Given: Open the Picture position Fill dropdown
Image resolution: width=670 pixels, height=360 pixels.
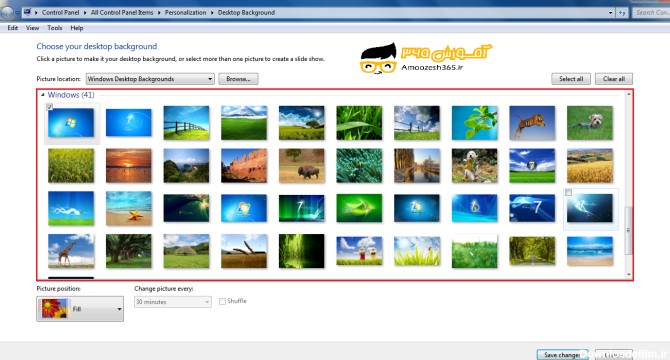Looking at the screenshot, I should point(80,309).
